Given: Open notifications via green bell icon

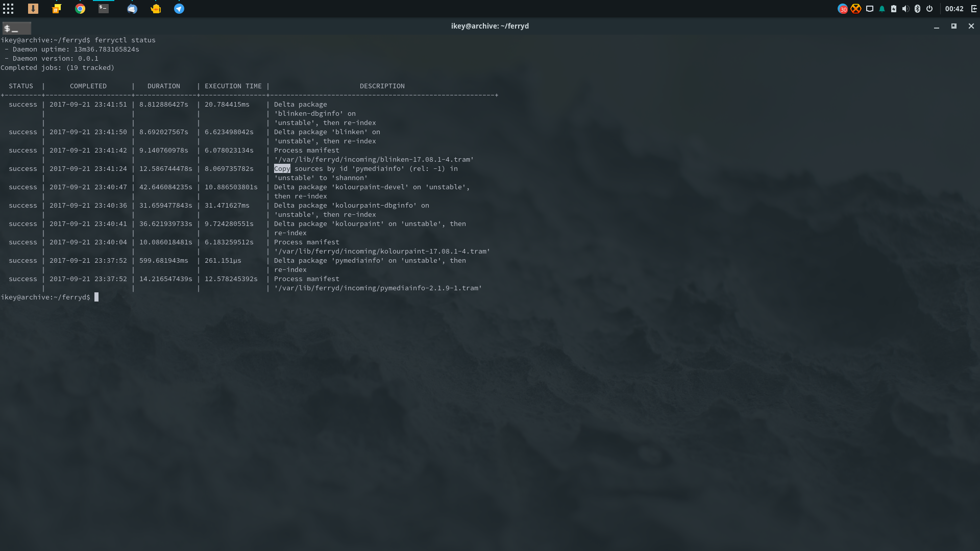Looking at the screenshot, I should click(882, 9).
